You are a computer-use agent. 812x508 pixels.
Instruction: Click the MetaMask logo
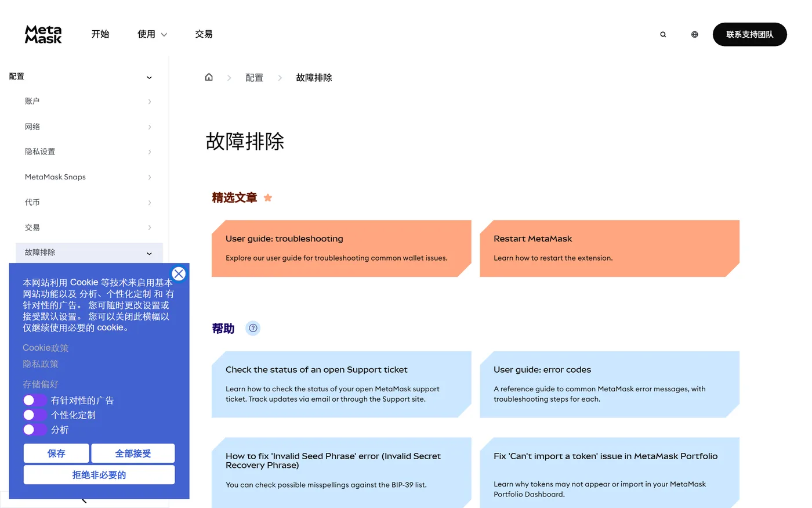[x=43, y=34]
